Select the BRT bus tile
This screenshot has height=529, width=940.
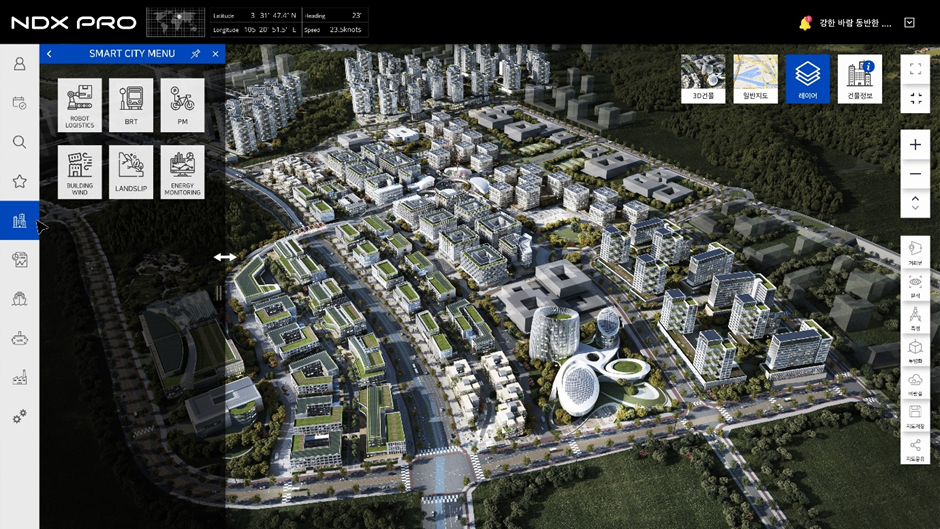tap(131, 105)
